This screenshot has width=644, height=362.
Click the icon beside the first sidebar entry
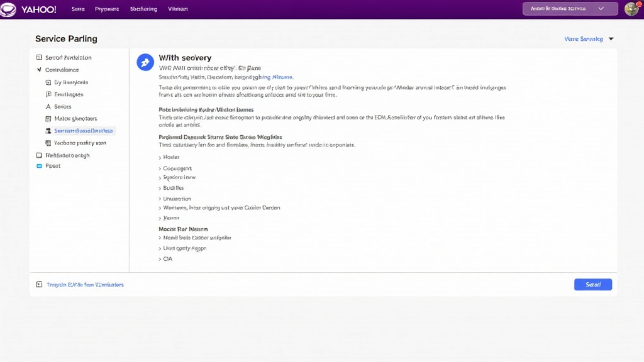click(39, 58)
